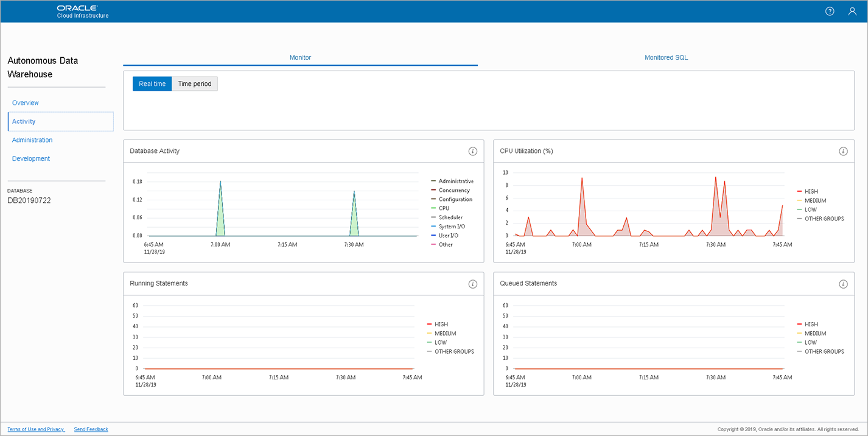
Task: Show info for Running Statements chart
Action: click(x=472, y=284)
